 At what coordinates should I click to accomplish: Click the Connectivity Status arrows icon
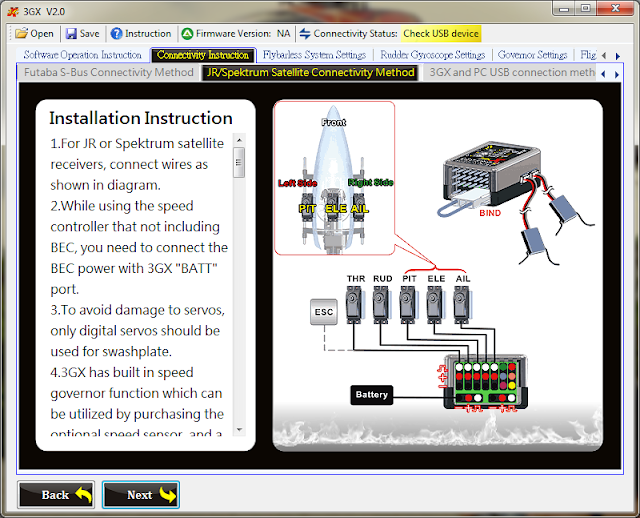305,33
